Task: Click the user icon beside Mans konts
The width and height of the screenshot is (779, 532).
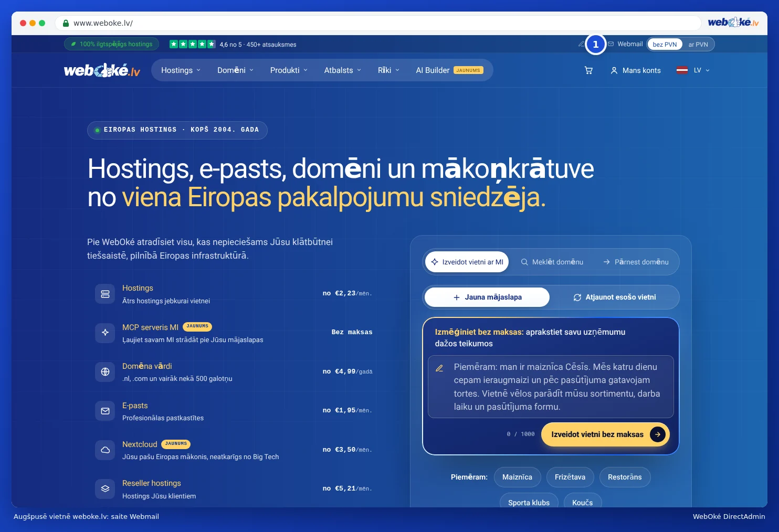Action: [x=614, y=70]
